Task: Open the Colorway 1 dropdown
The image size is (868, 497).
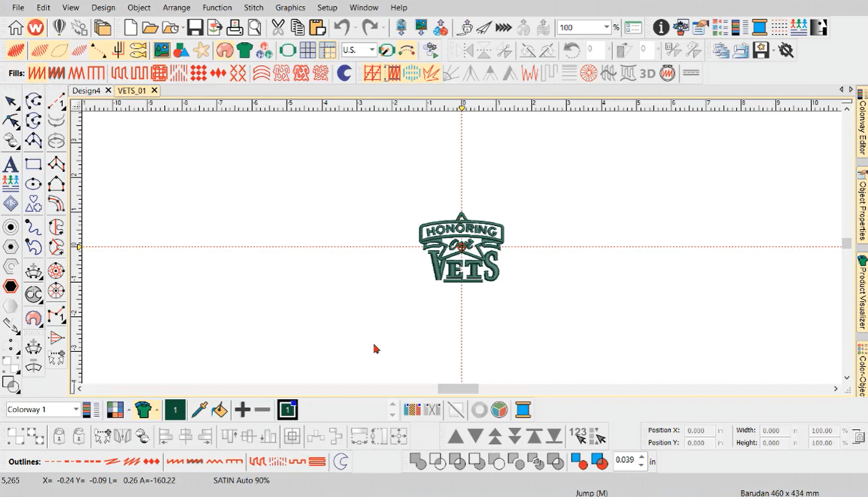Action: coord(76,410)
